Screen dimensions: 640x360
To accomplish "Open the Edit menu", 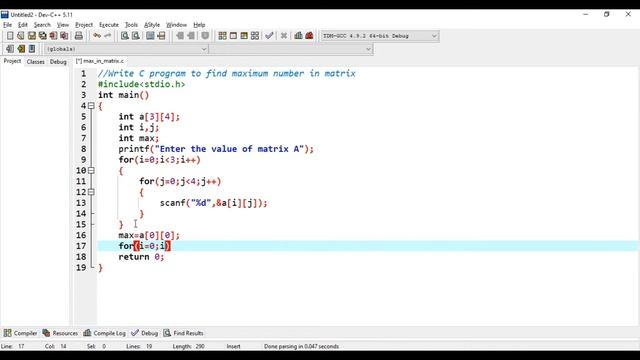I will 23,25.
